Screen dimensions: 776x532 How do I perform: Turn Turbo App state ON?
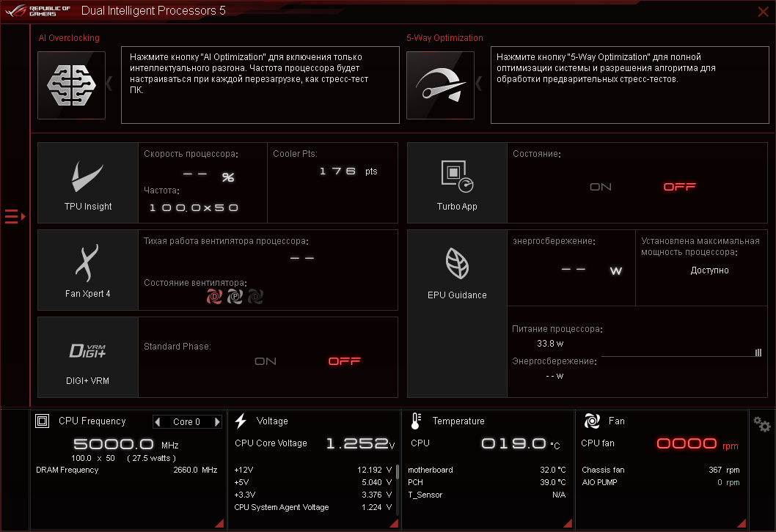click(x=601, y=187)
